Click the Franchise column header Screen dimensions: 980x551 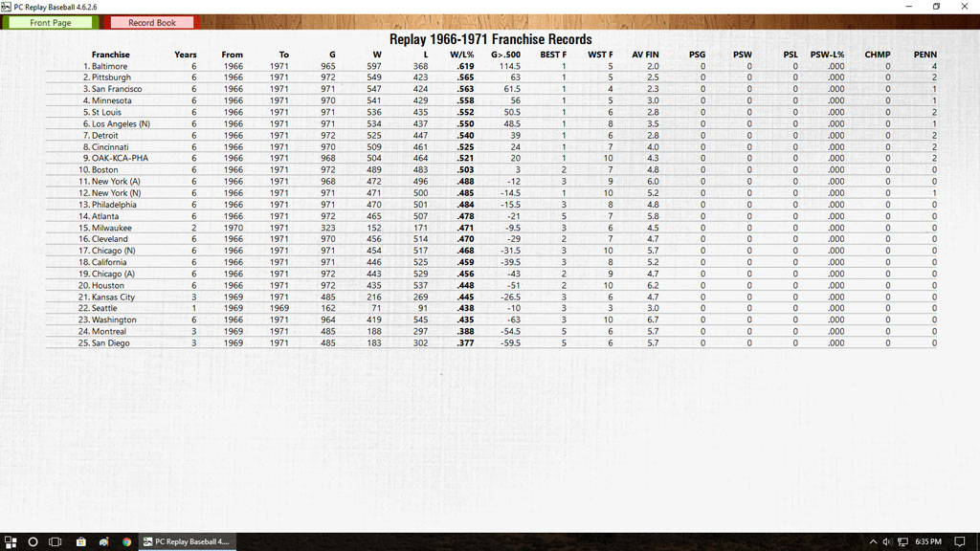point(110,55)
